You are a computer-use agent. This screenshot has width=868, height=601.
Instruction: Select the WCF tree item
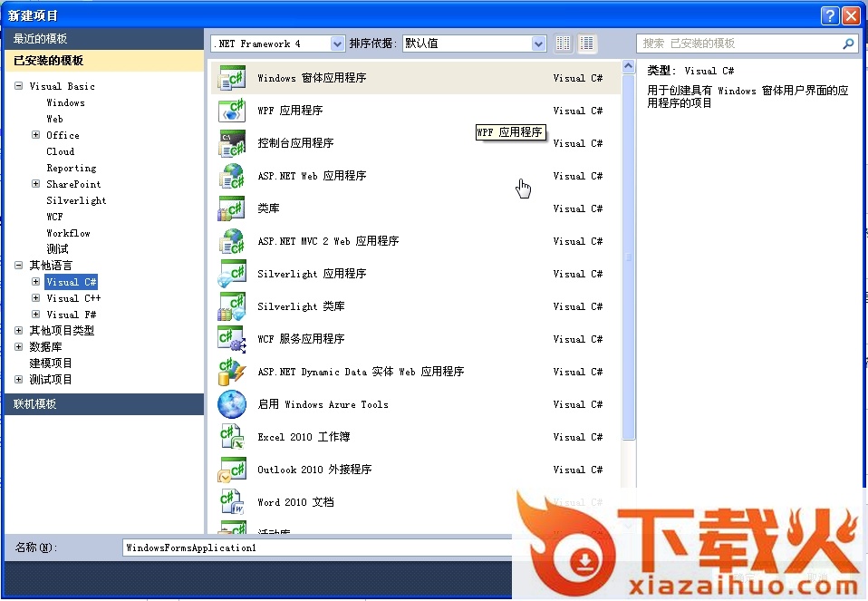pos(54,217)
